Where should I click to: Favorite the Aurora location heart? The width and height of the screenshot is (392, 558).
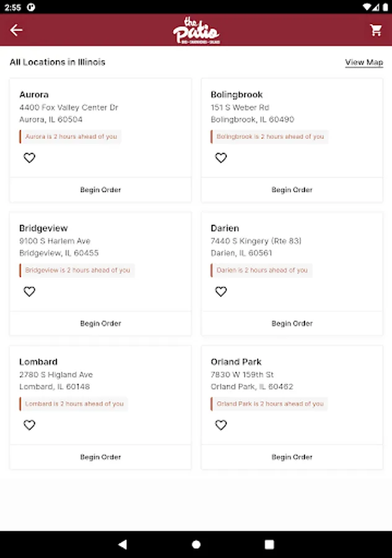(x=29, y=158)
